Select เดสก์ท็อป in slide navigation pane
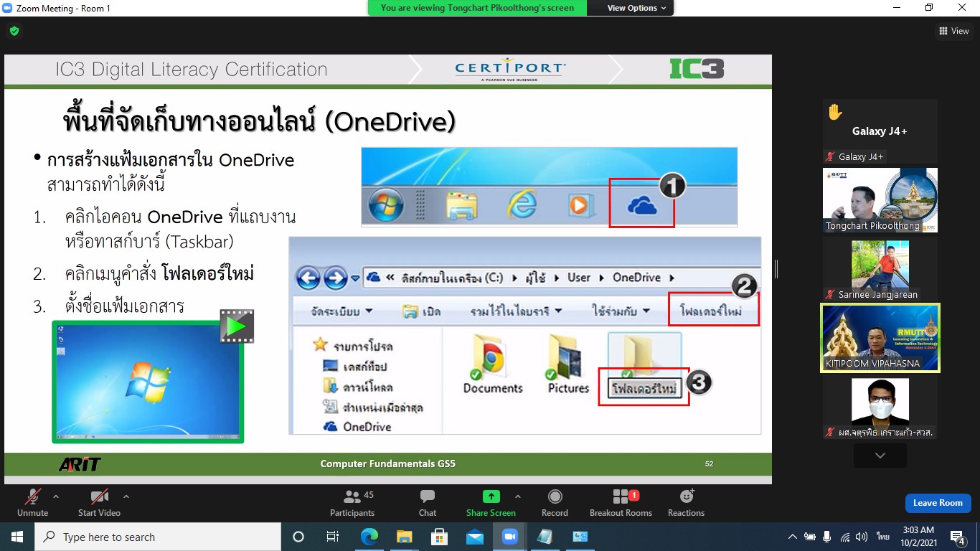The image size is (980, 551). coord(357,367)
